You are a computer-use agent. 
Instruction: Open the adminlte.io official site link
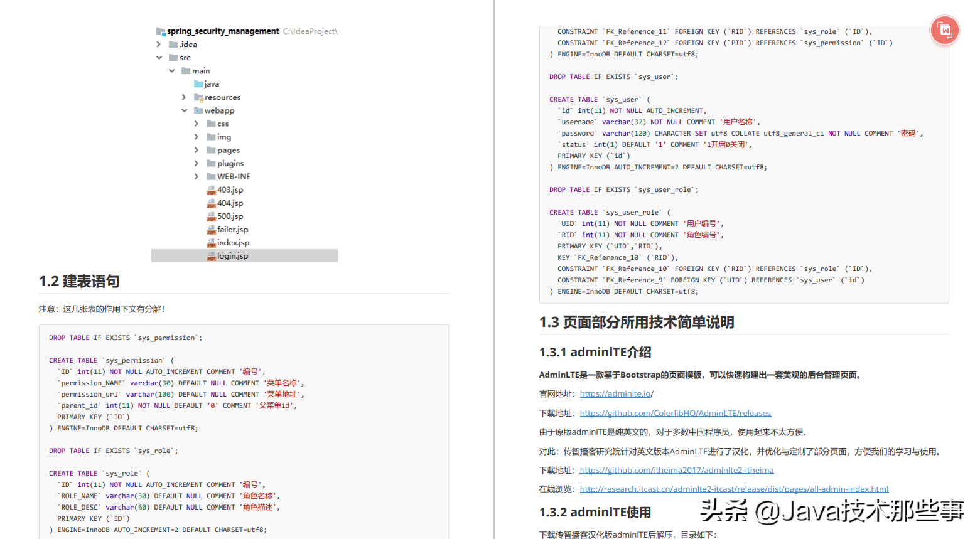(x=617, y=394)
